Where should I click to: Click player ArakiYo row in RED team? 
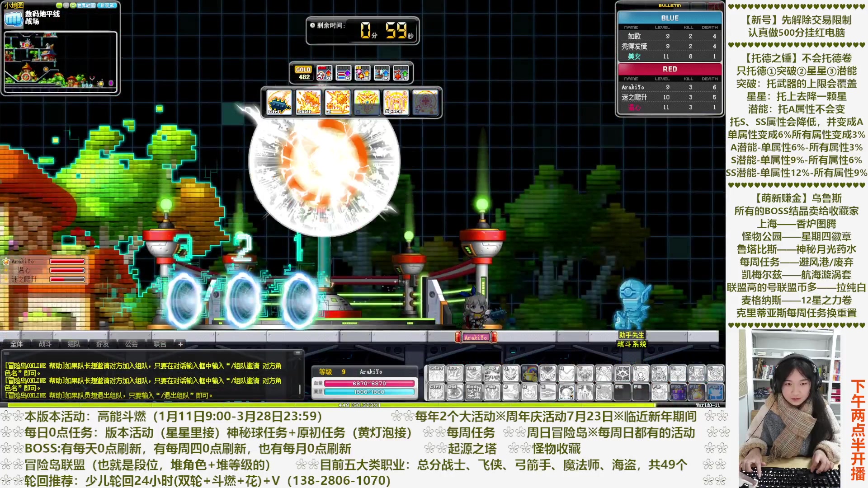[670, 87]
